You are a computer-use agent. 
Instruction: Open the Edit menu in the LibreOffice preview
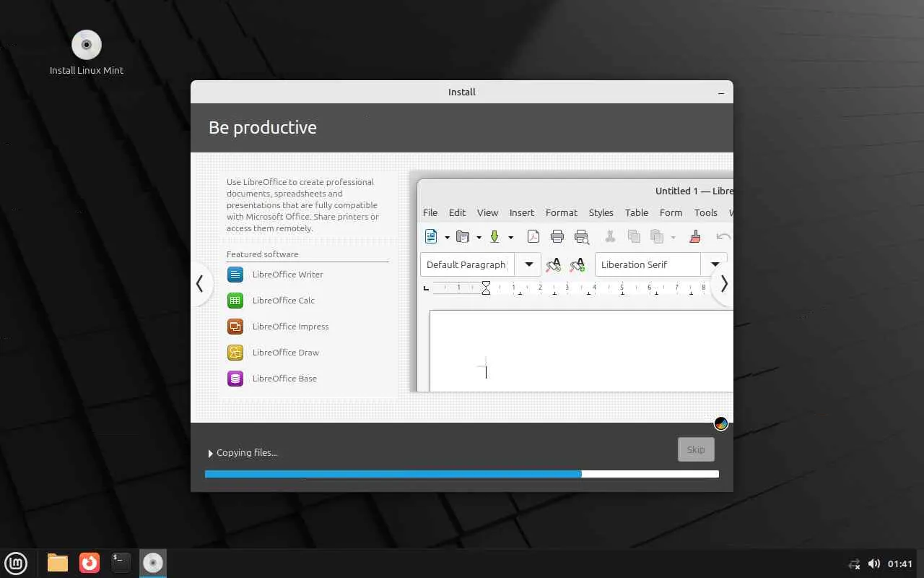457,212
